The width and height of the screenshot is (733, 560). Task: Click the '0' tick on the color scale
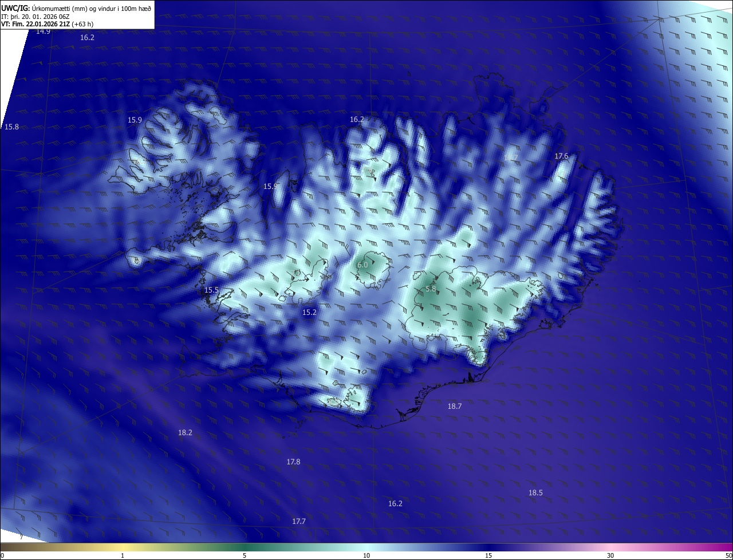point(2,555)
